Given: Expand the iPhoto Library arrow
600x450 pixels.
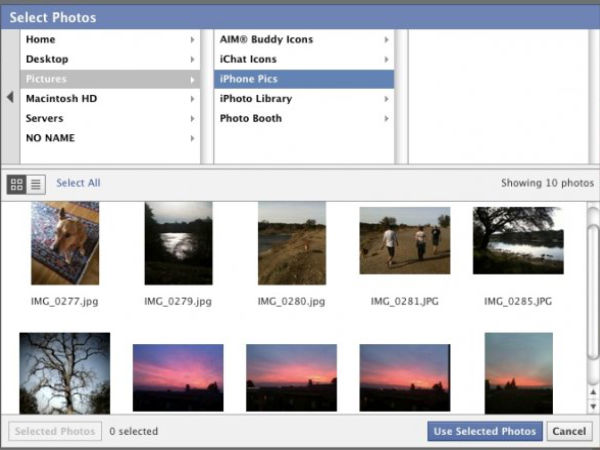Looking at the screenshot, I should coord(386,99).
